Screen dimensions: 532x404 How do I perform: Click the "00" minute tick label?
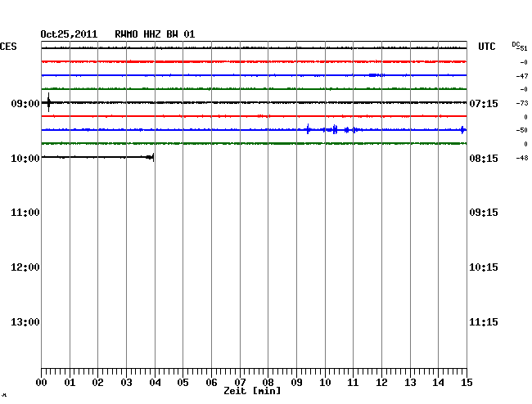click(x=42, y=383)
